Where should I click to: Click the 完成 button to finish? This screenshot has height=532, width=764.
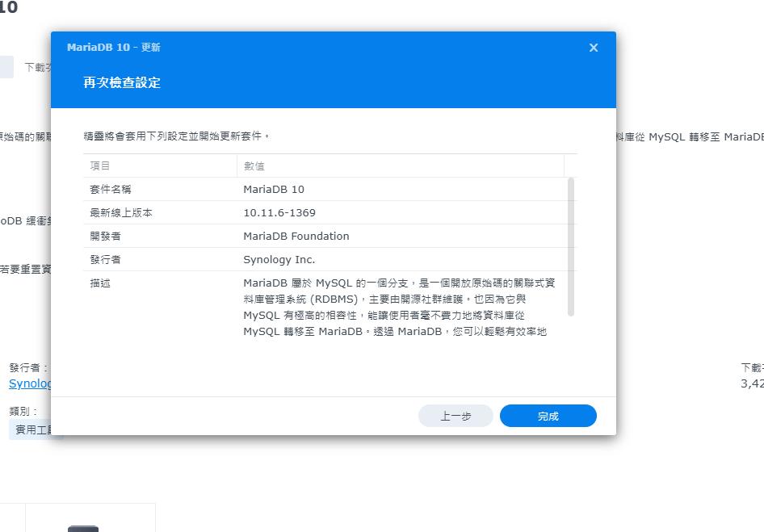[548, 416]
